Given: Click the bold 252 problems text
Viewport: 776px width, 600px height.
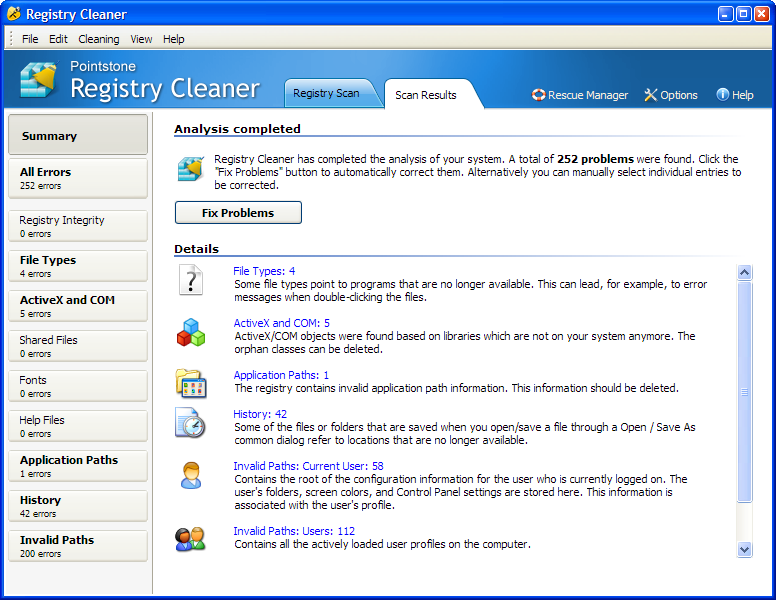Looking at the screenshot, I should [595, 159].
